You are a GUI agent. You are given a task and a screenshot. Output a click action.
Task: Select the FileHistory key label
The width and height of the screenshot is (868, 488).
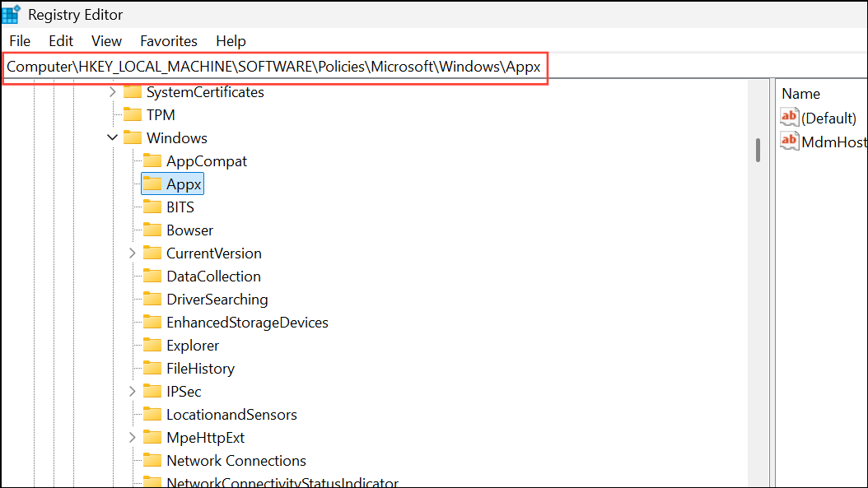[x=200, y=369]
